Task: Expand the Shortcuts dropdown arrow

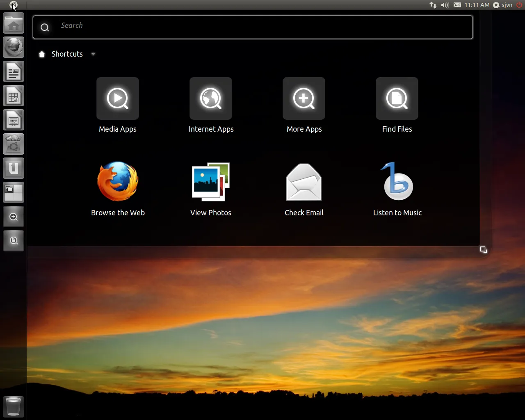Action: [x=93, y=54]
